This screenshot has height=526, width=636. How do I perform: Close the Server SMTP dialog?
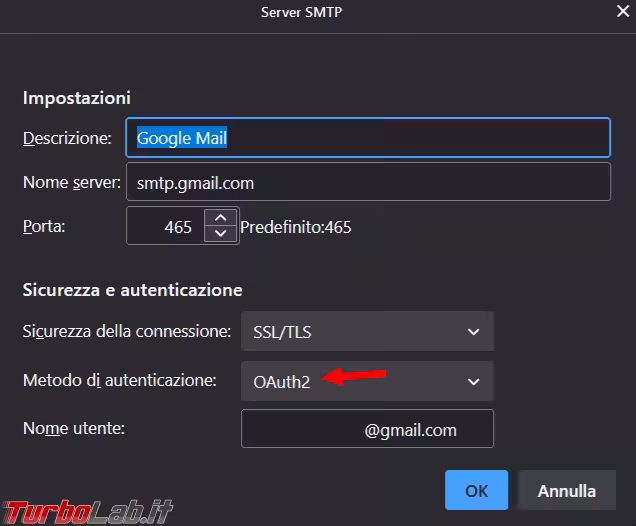tap(620, 13)
